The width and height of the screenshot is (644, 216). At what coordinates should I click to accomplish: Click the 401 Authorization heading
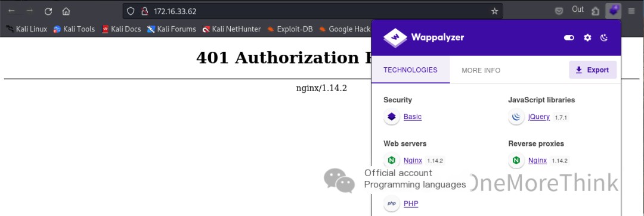pyautogui.click(x=283, y=58)
